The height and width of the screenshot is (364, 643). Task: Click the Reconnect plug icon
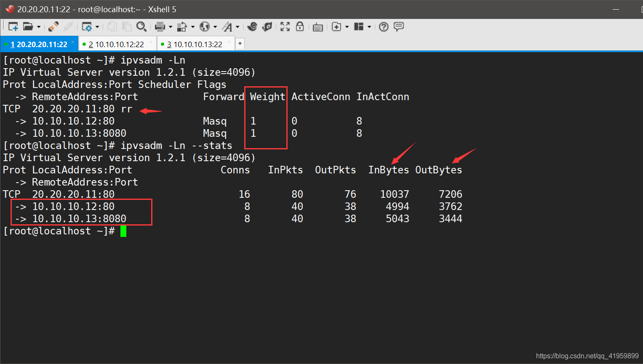pyautogui.click(x=53, y=27)
